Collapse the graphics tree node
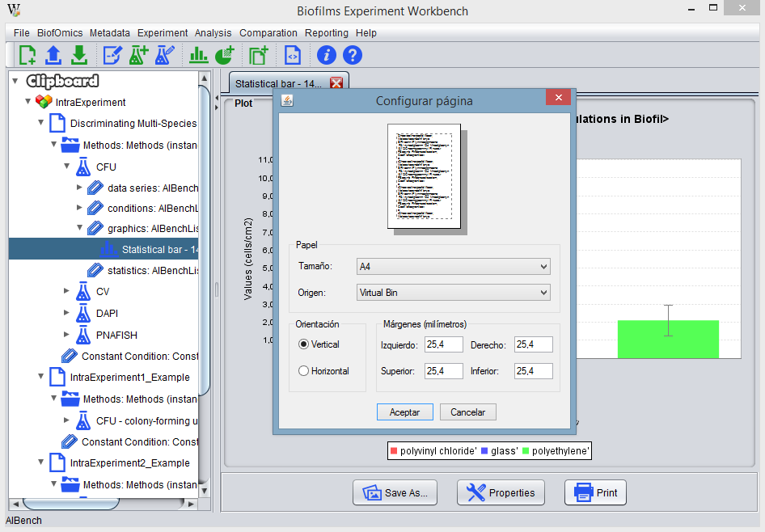 [x=79, y=228]
